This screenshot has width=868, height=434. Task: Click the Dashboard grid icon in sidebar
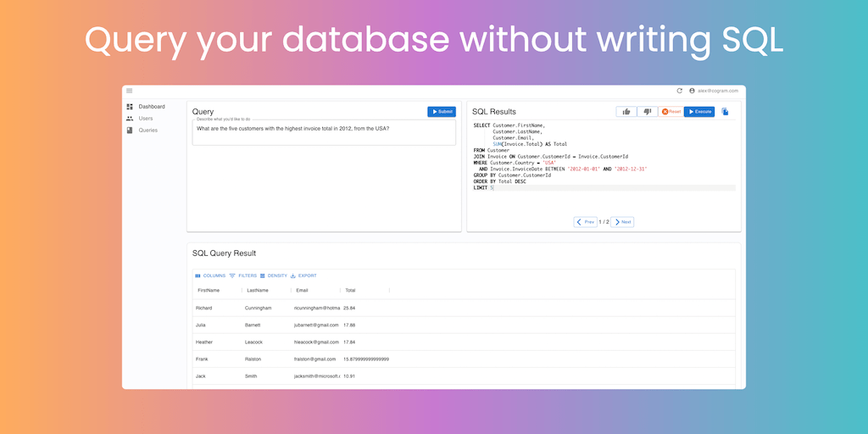pyautogui.click(x=130, y=107)
